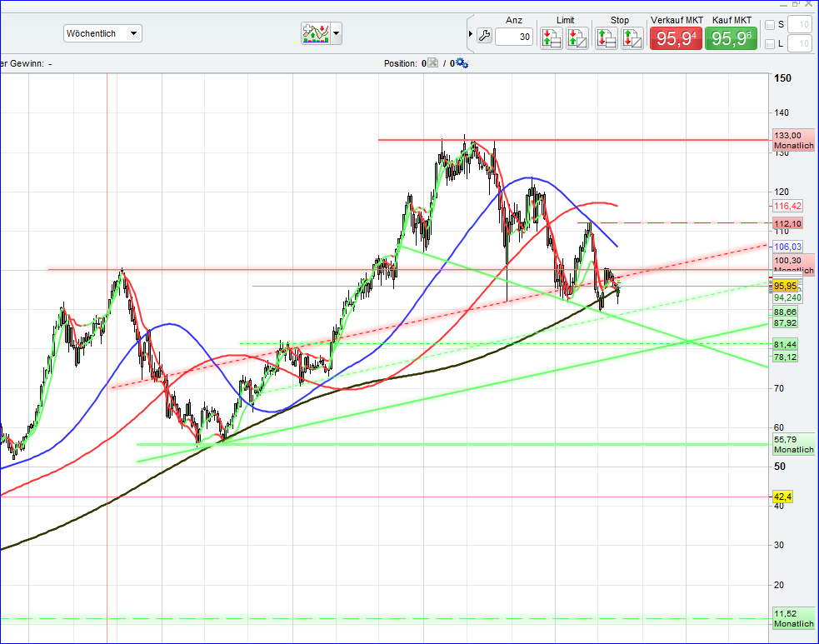Click the 106,03 blue price label

787,247
